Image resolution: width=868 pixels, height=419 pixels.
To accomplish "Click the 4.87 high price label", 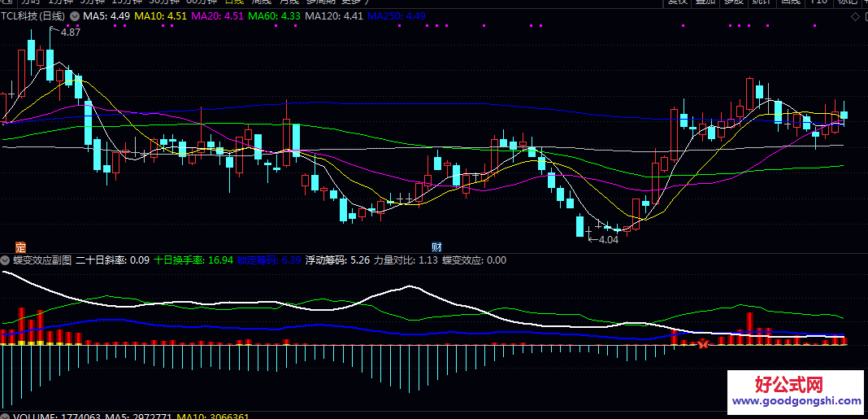I will pos(70,33).
